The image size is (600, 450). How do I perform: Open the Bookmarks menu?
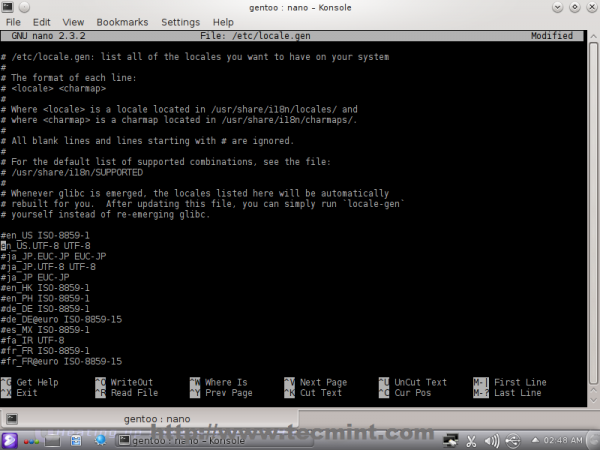pyautogui.click(x=122, y=22)
